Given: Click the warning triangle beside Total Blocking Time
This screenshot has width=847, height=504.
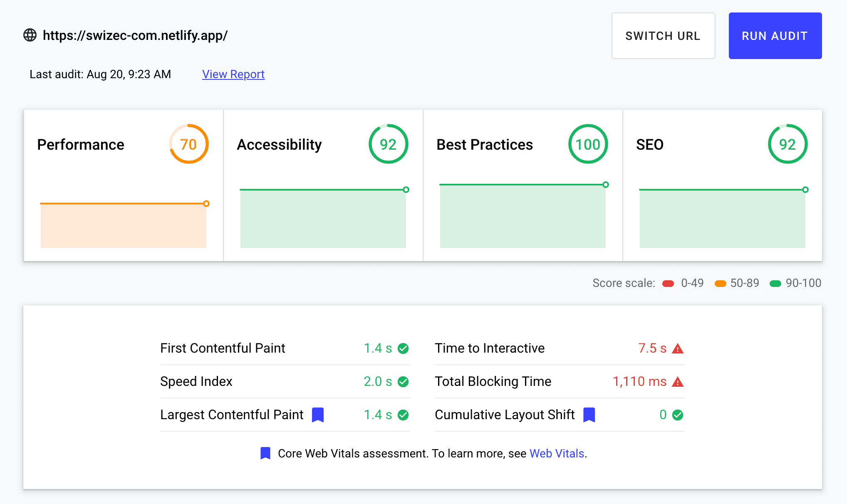Looking at the screenshot, I should [678, 382].
